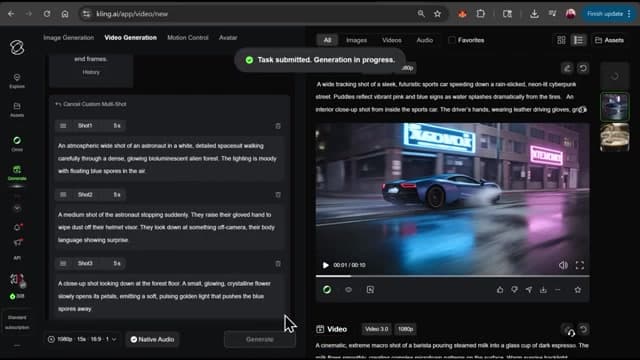Toggle Native Audio option
Screen dimensions: 640x360
pos(152,339)
